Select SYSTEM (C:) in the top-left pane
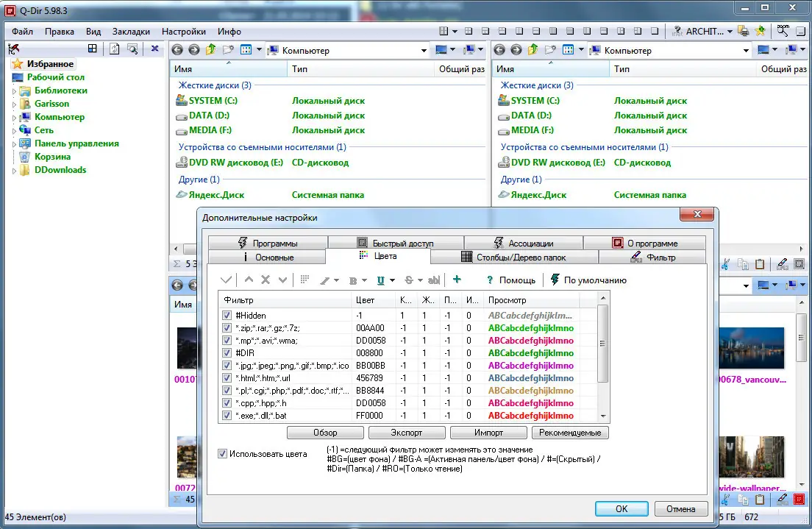 pos(213,101)
